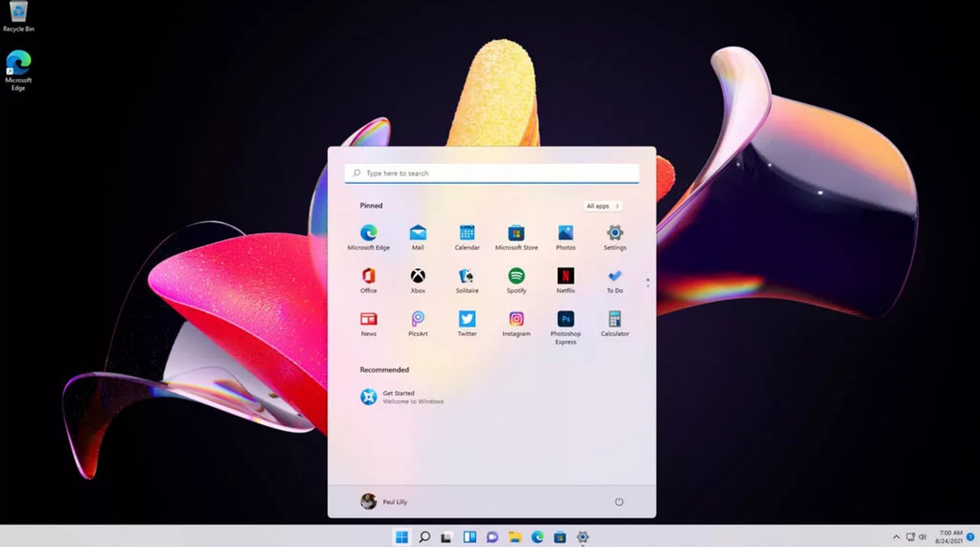The width and height of the screenshot is (980, 547).
Task: Open Get Started recommended item
Action: point(402,397)
